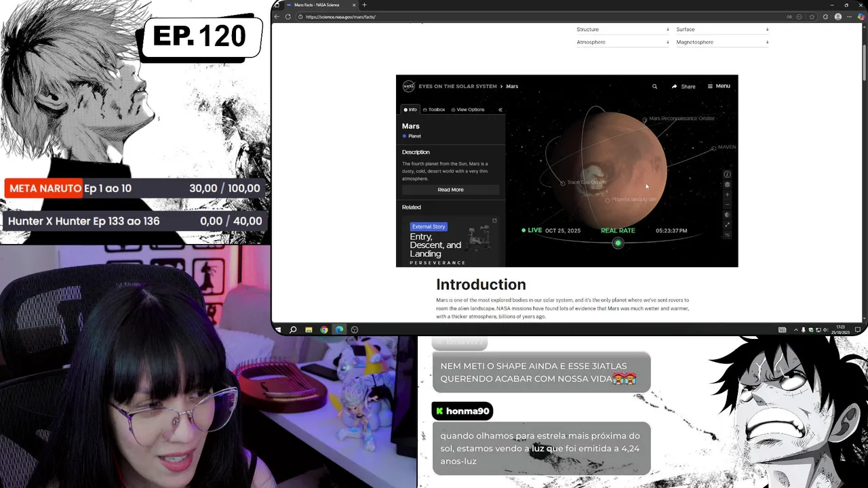
Task: Open a new browser tab with plus
Action: (364, 5)
